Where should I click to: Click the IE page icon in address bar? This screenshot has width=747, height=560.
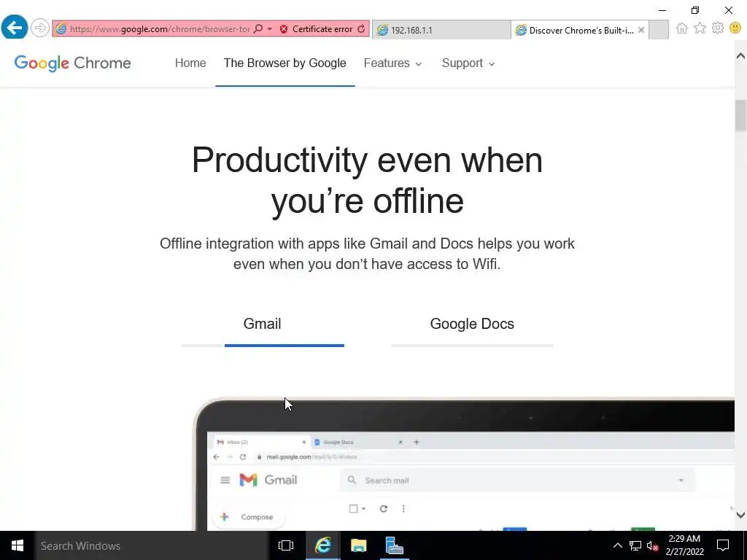(61, 29)
